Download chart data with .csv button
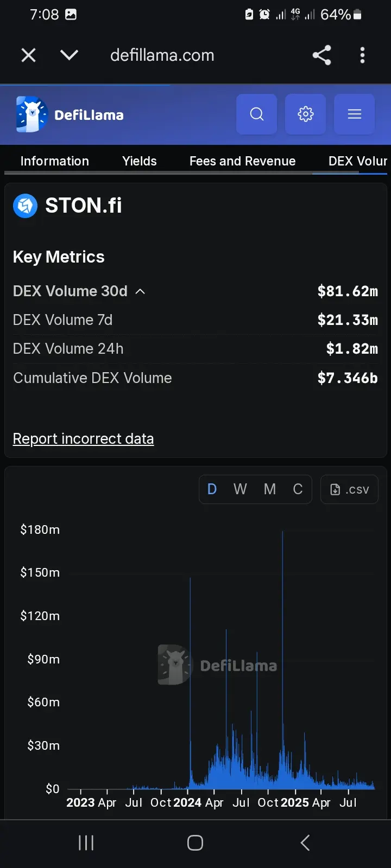This screenshot has height=868, width=391. [x=349, y=489]
